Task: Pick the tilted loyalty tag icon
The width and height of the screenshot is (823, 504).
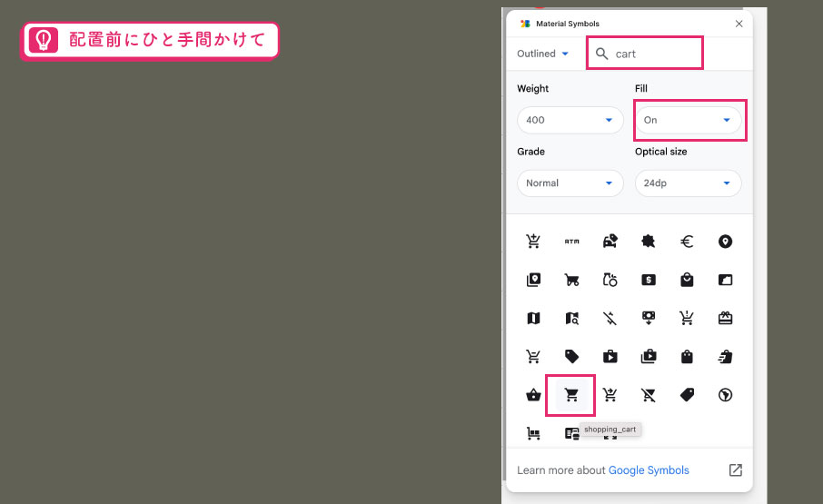Action: tap(687, 395)
